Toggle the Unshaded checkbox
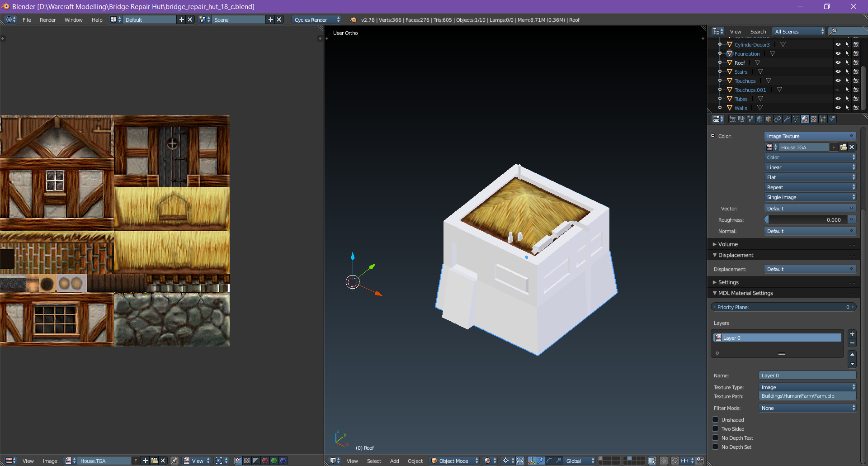This screenshot has height=466, width=868. point(715,419)
